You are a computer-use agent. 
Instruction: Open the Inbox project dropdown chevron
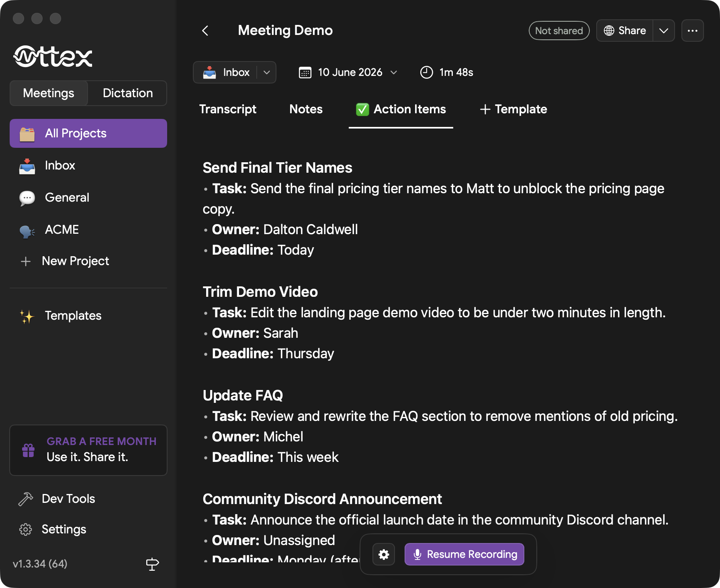(266, 72)
